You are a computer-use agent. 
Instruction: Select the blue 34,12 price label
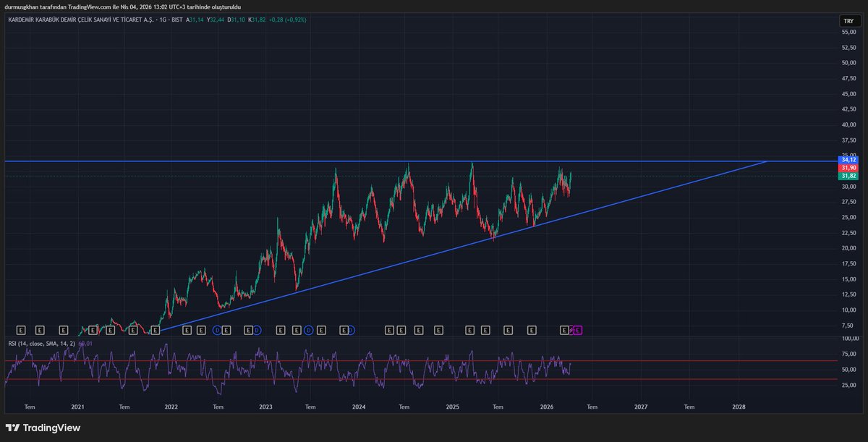[x=848, y=160]
